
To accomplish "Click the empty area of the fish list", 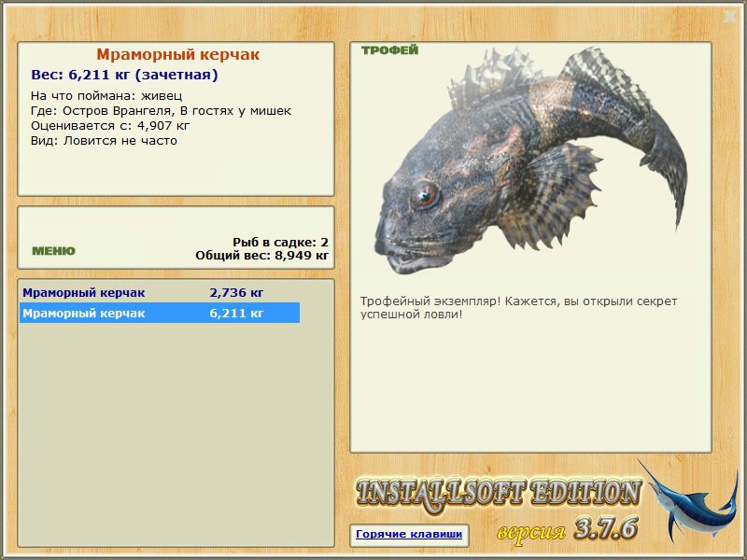I will coord(176,433).
